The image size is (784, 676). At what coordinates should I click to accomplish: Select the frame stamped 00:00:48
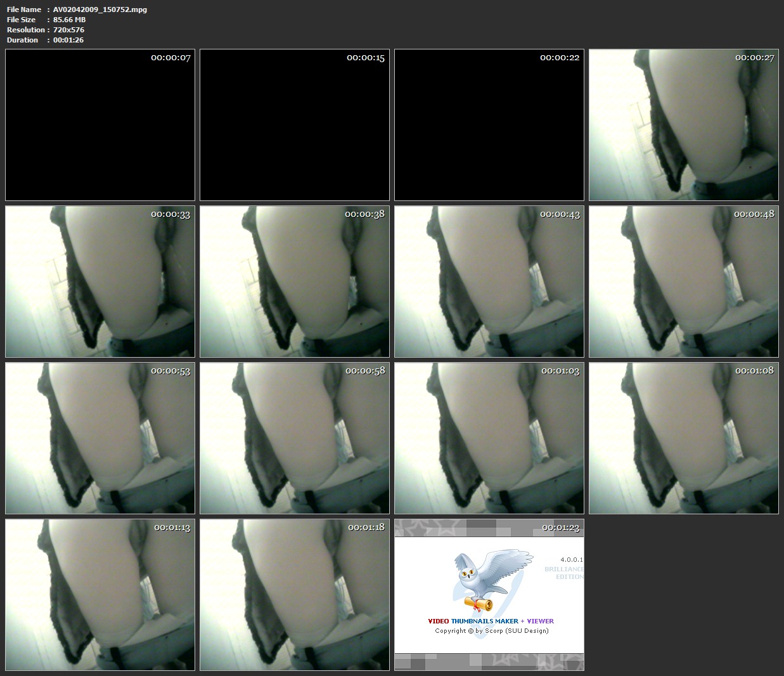pyautogui.click(x=684, y=282)
